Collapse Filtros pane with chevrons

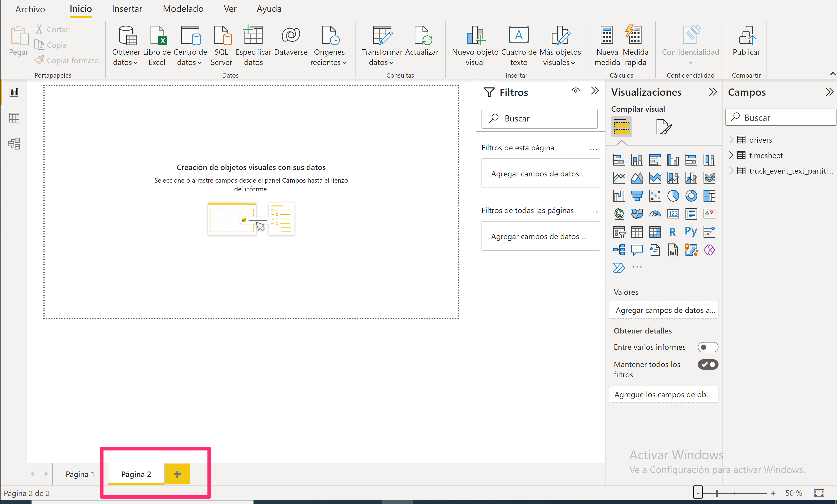pos(595,91)
